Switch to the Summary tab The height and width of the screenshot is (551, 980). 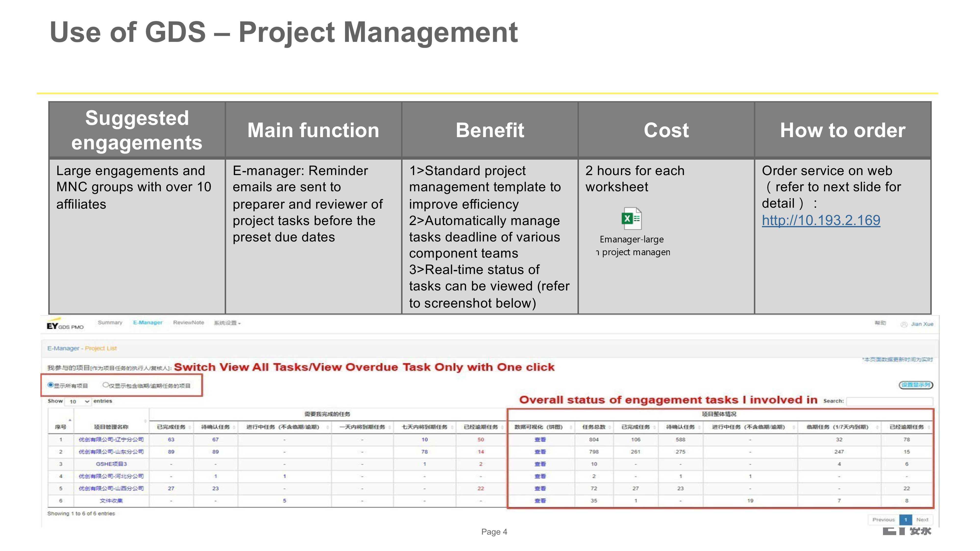(110, 323)
